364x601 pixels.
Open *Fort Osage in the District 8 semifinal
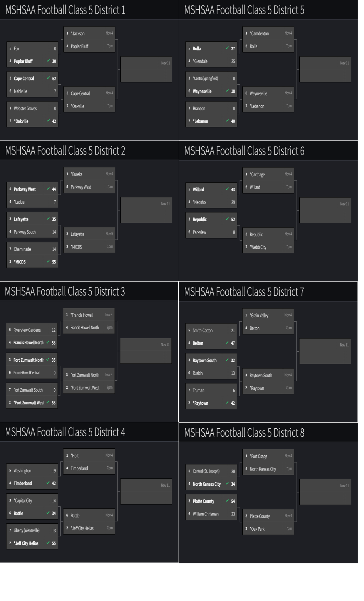pos(259,456)
